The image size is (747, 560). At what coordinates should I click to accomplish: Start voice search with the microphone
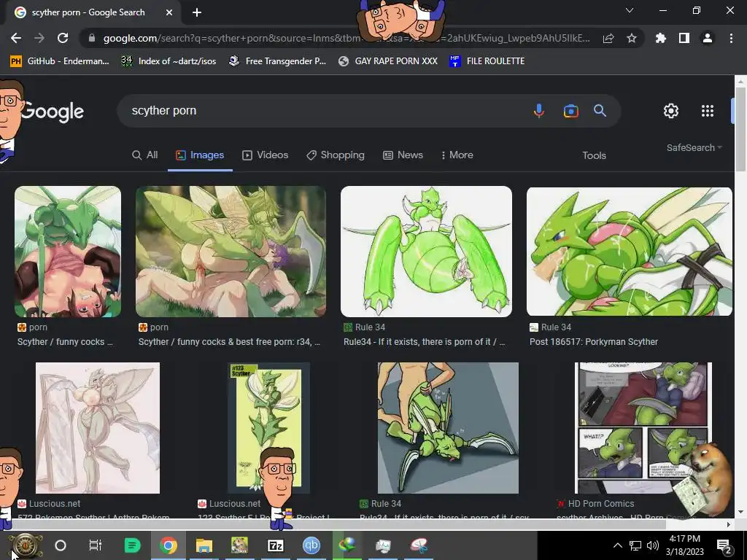(539, 111)
